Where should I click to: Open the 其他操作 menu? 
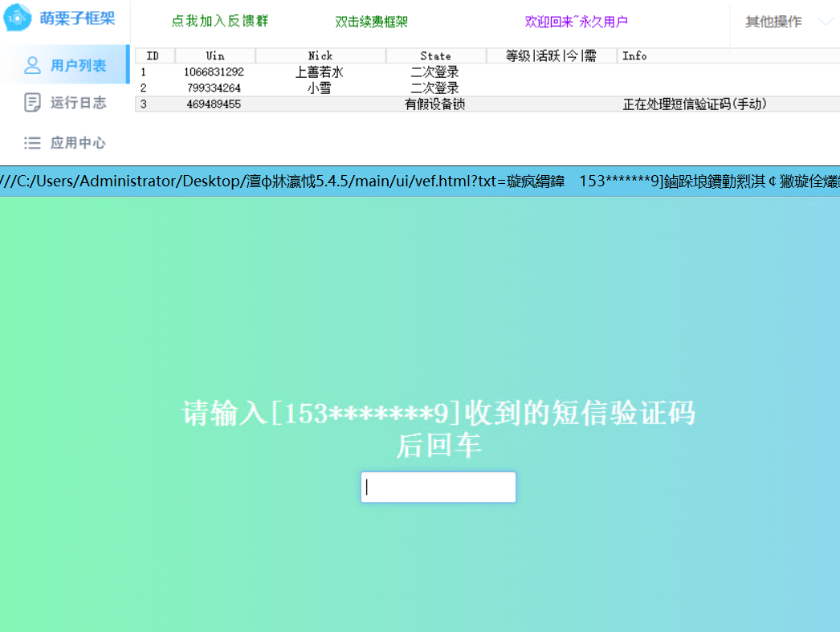pyautogui.click(x=773, y=22)
